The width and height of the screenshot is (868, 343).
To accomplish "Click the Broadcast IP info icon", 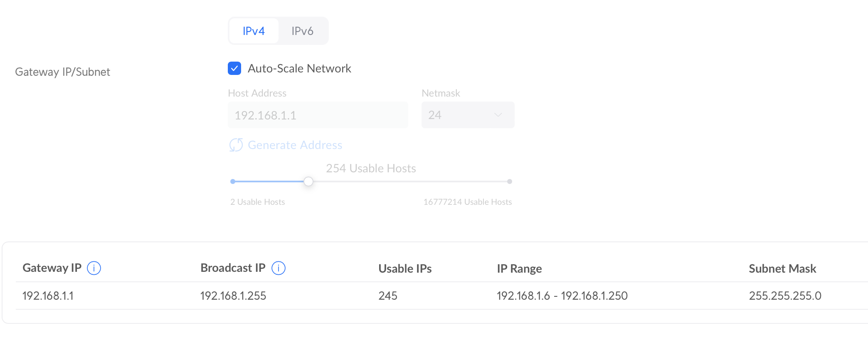I will [279, 268].
